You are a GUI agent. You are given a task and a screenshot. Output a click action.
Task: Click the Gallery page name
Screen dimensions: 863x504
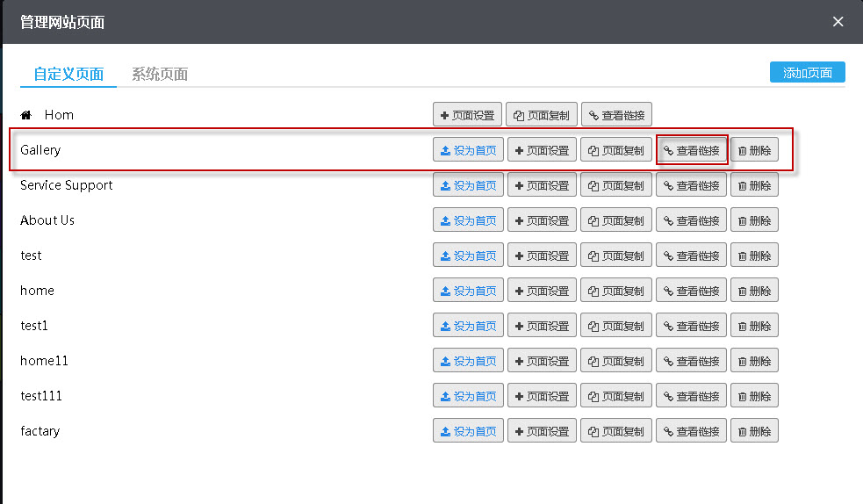pos(40,150)
